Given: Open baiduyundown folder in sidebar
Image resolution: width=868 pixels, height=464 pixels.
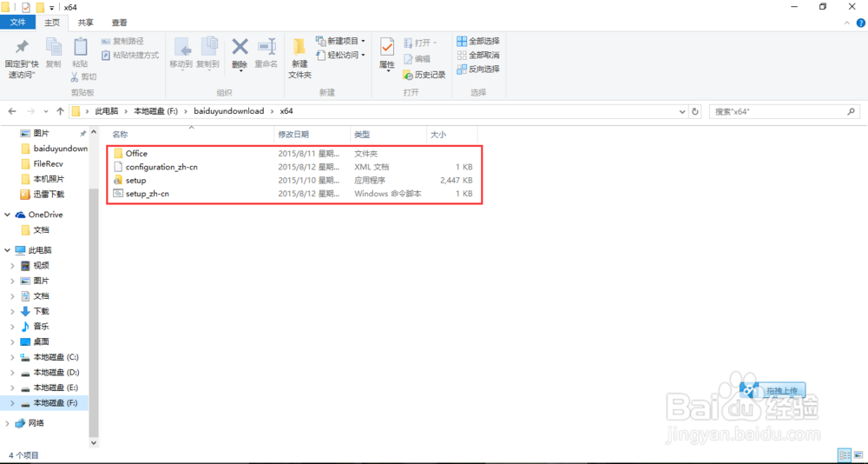Looking at the screenshot, I should click(54, 149).
